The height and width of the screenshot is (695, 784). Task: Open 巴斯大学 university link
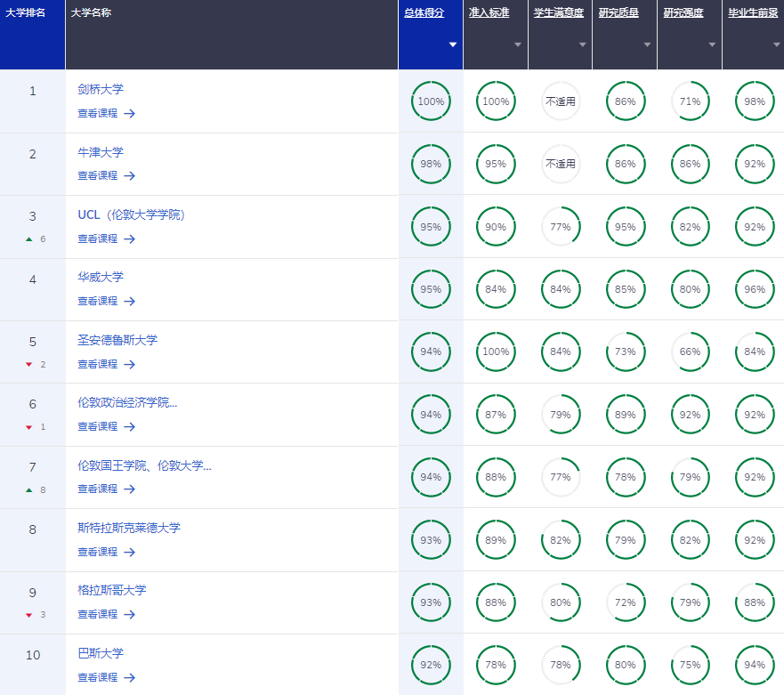point(101,653)
